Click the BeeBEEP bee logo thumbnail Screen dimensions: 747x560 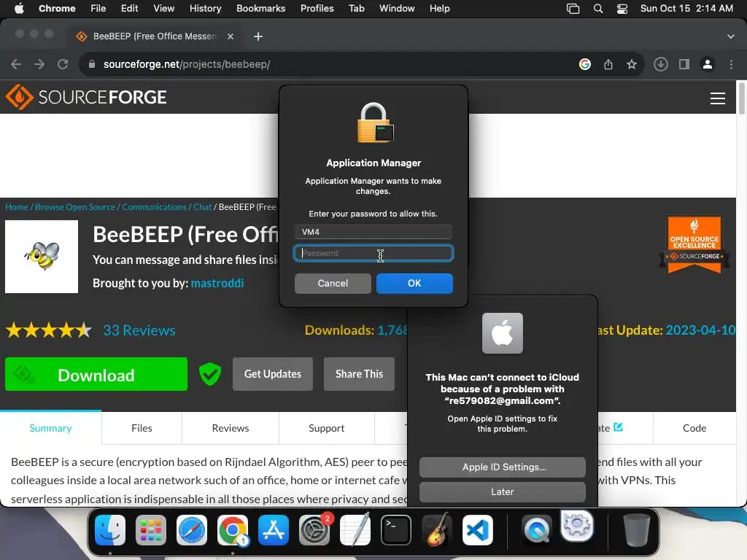pos(42,257)
